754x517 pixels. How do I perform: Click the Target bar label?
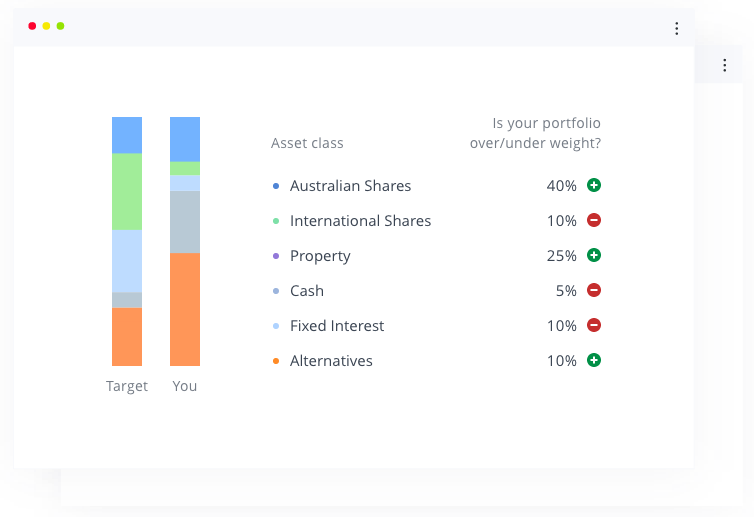pos(127,386)
